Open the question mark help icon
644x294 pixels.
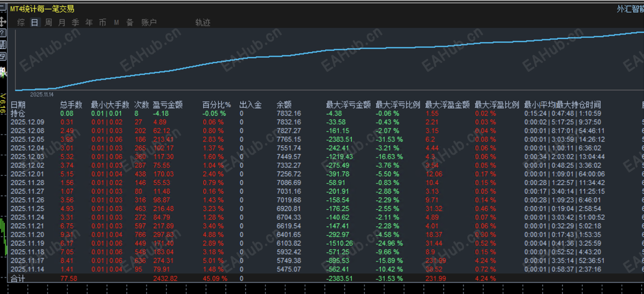point(3,33)
